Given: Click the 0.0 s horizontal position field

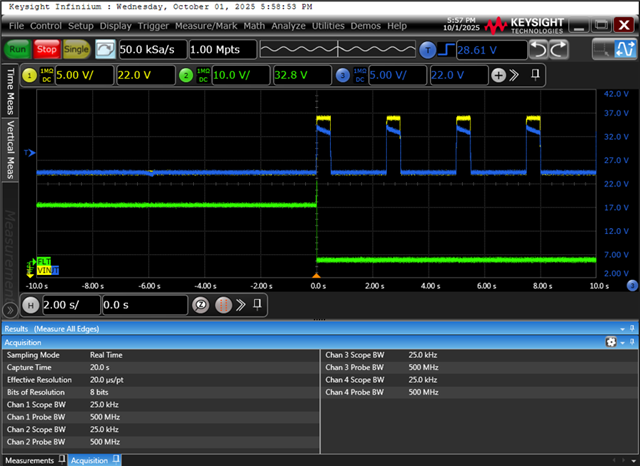Looking at the screenshot, I should [144, 305].
